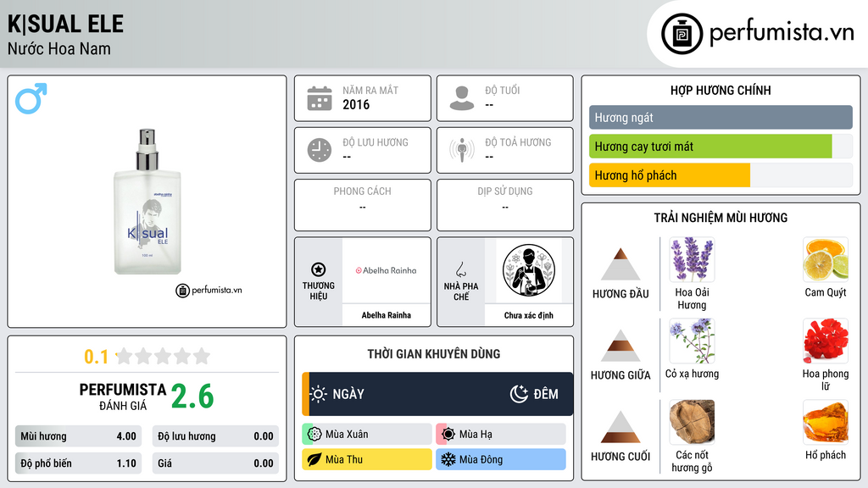This screenshot has height=488, width=868.
Task: Click the Hổ phách amber image
Action: click(x=826, y=422)
